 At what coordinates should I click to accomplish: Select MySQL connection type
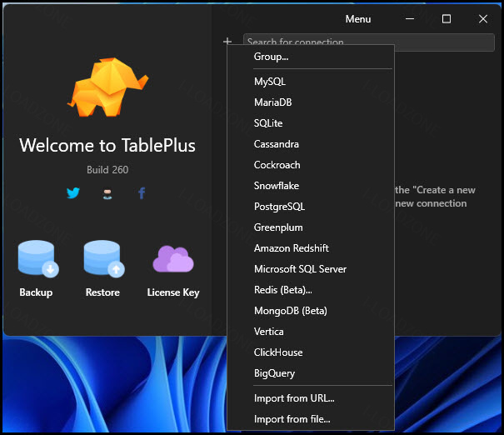point(311,82)
